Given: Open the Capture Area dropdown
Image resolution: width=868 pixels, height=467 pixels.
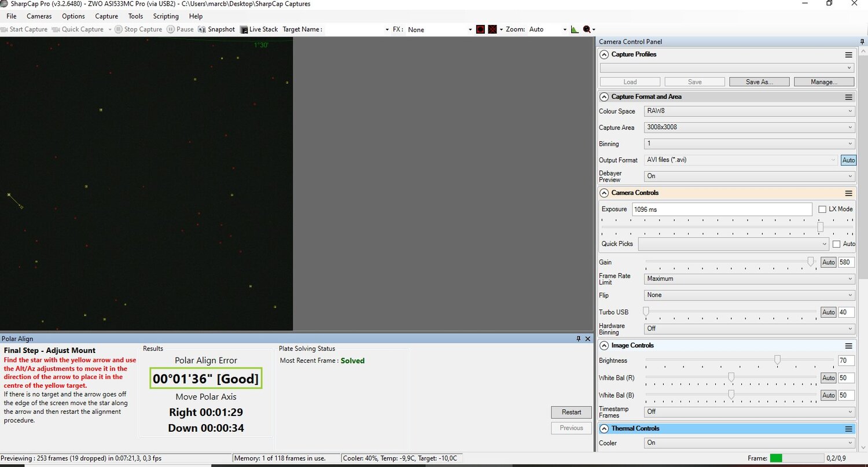Looking at the screenshot, I should 749,127.
